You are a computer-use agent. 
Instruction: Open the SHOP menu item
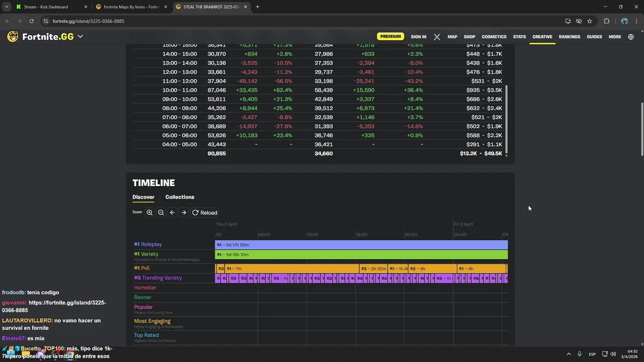(x=469, y=37)
